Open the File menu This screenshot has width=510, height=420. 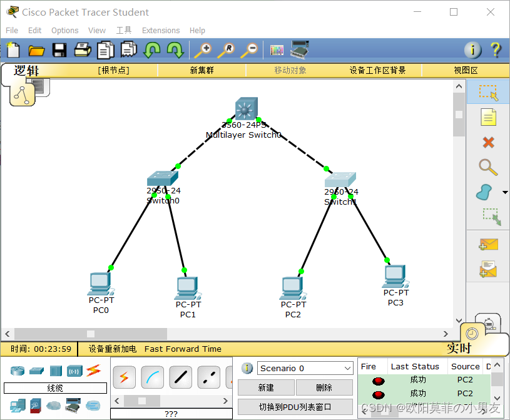point(12,30)
